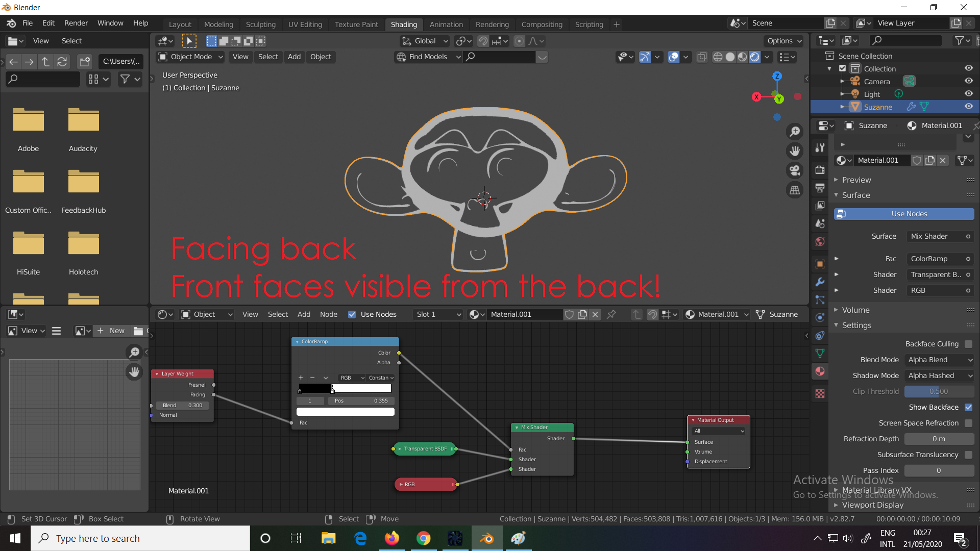Click the pan view hand icon

coord(795,151)
